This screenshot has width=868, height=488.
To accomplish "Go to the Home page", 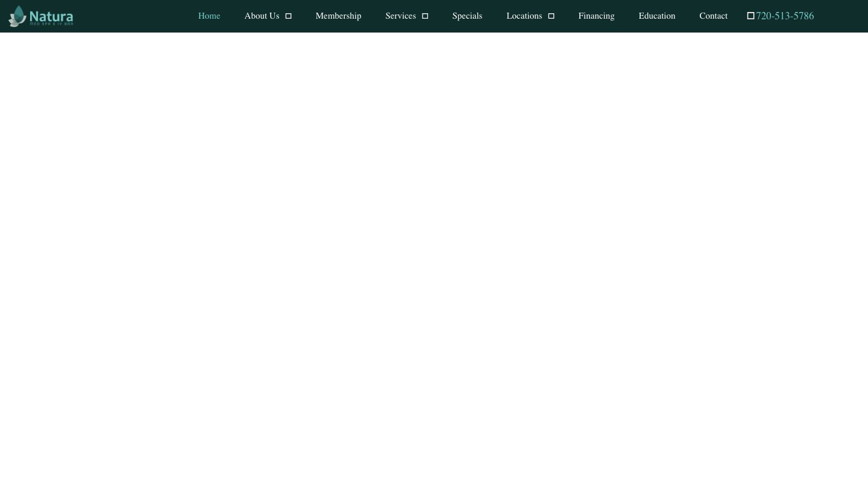I will point(209,16).
